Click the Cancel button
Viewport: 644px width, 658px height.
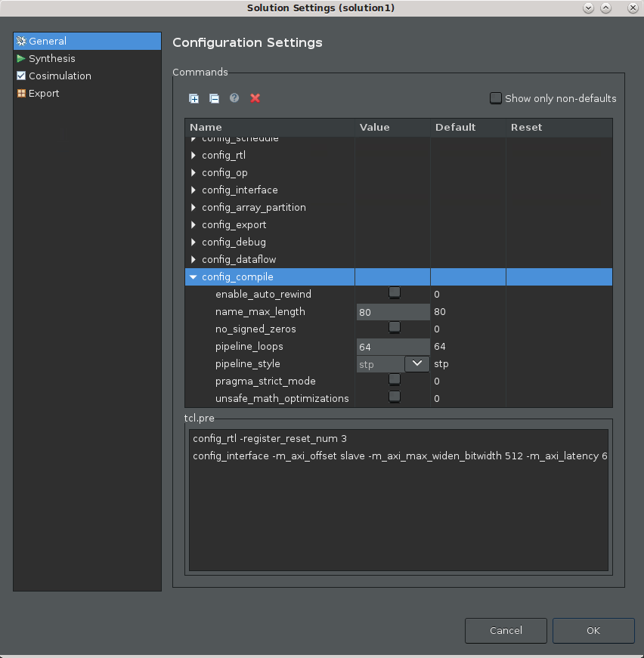(x=506, y=631)
